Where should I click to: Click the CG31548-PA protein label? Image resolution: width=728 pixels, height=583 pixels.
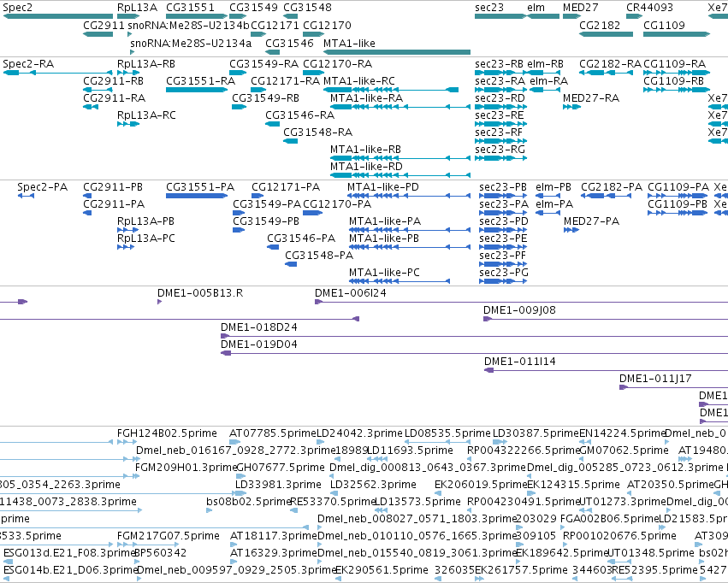[319, 256]
